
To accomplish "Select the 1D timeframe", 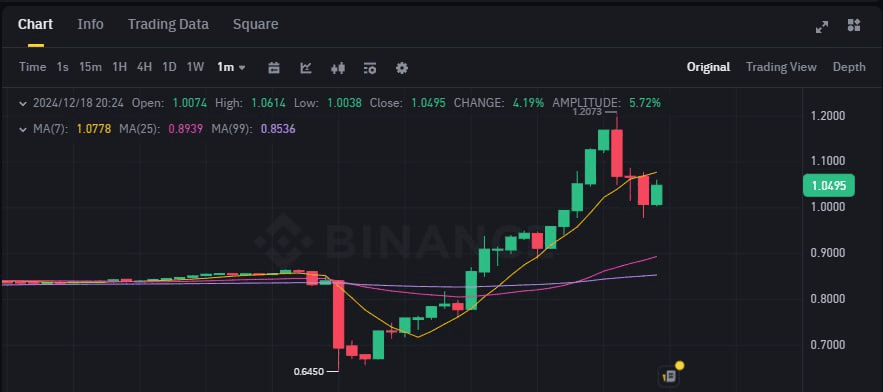I will pos(169,67).
